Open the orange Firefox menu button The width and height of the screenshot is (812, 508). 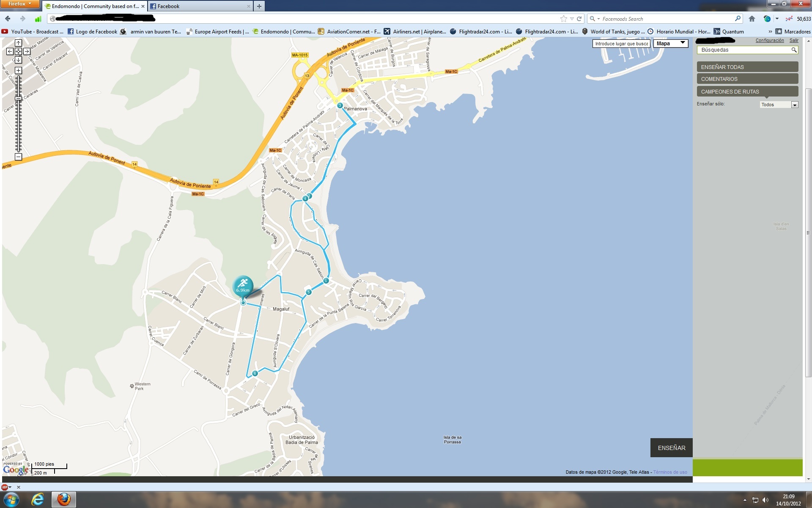coord(19,4)
